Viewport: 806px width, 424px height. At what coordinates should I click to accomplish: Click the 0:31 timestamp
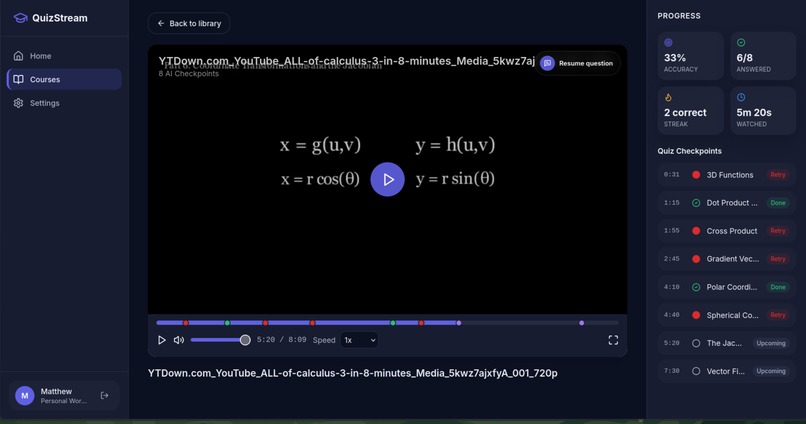[671, 175]
